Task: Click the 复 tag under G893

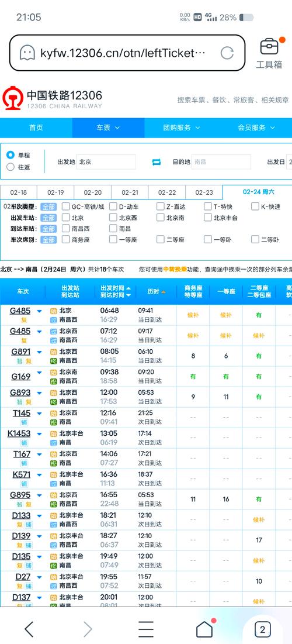Action: tap(28, 402)
